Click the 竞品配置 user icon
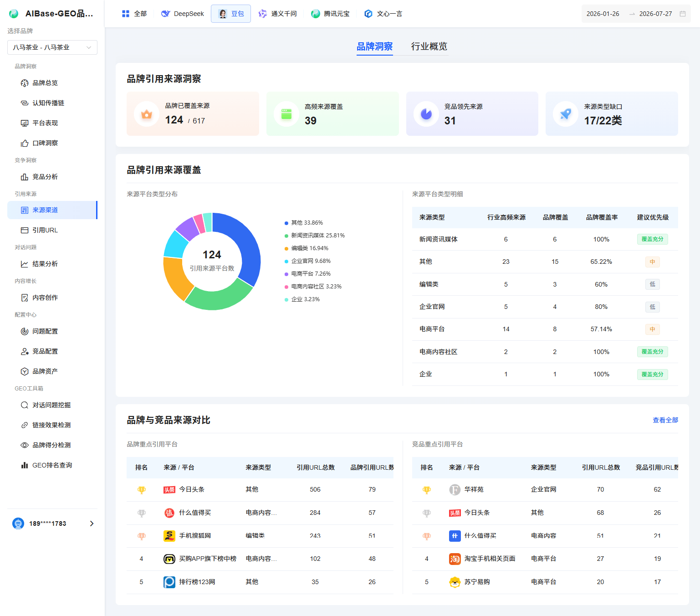The width and height of the screenshot is (700, 616). pyautogui.click(x=25, y=351)
